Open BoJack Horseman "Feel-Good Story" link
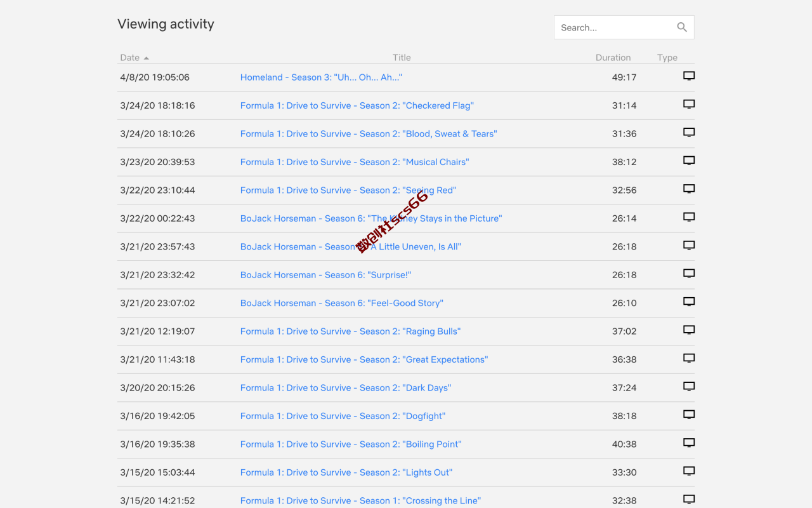Screen dimensions: 812x508 pyautogui.click(x=341, y=303)
